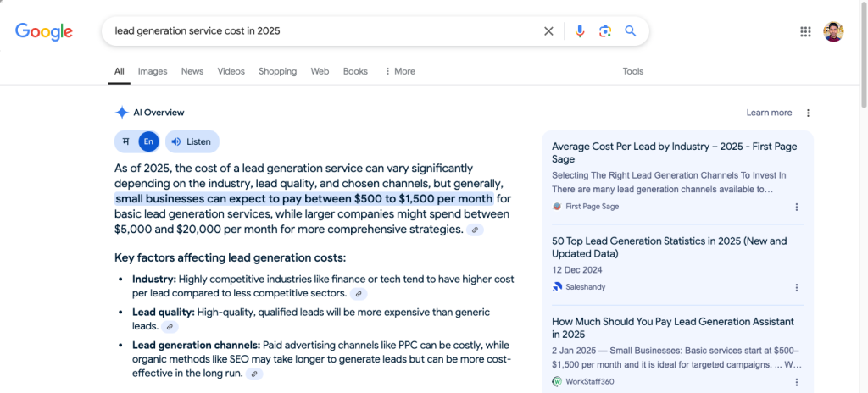Click the First Page Sage favicon
Viewport: 868px width, 393px height.
pos(557,207)
